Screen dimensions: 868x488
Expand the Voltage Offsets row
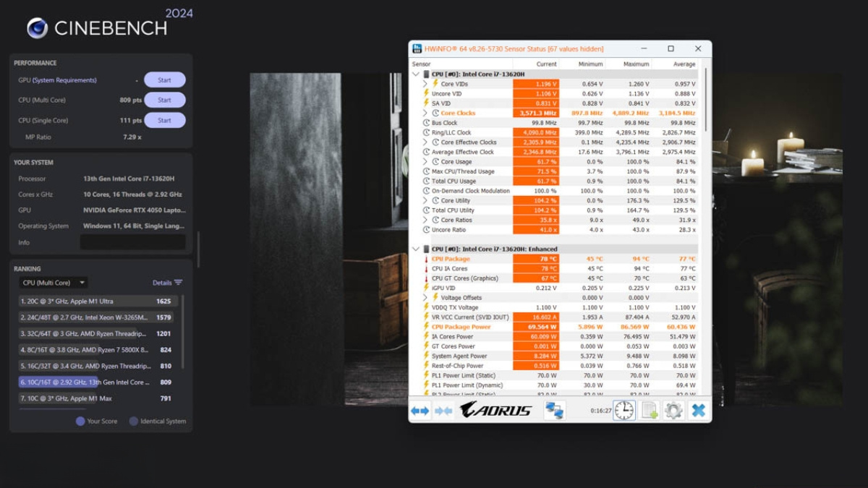pos(425,297)
